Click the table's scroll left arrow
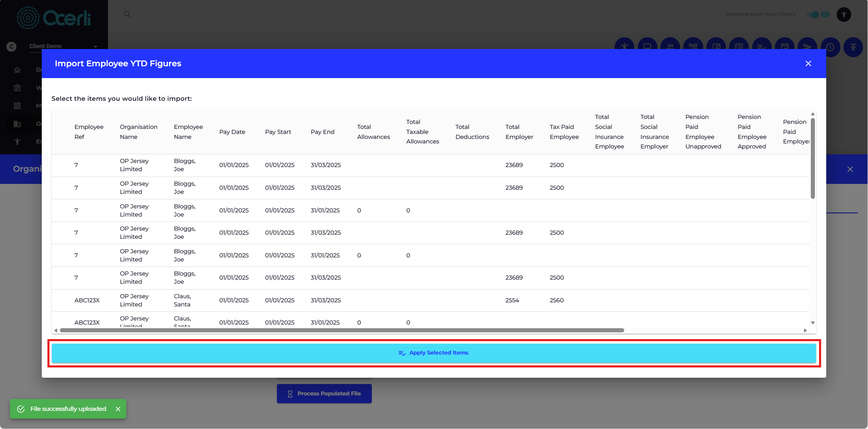 tap(56, 330)
